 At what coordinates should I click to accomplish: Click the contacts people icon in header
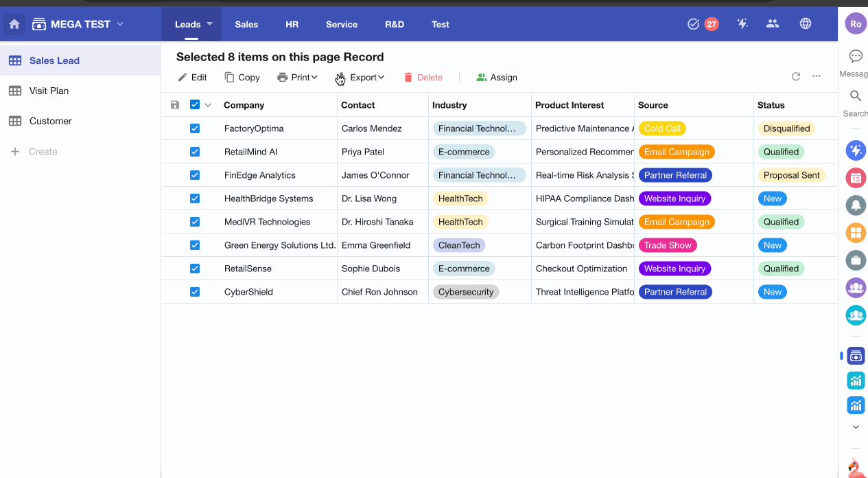point(773,24)
